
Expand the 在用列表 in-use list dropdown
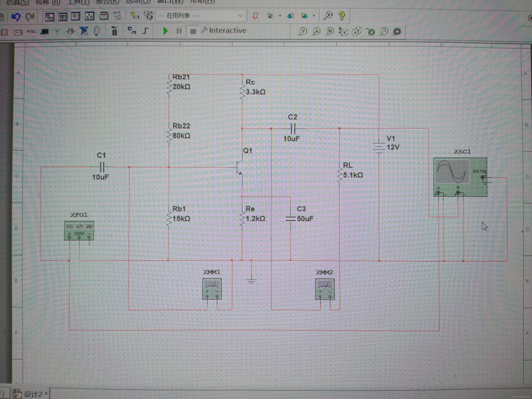pos(240,16)
